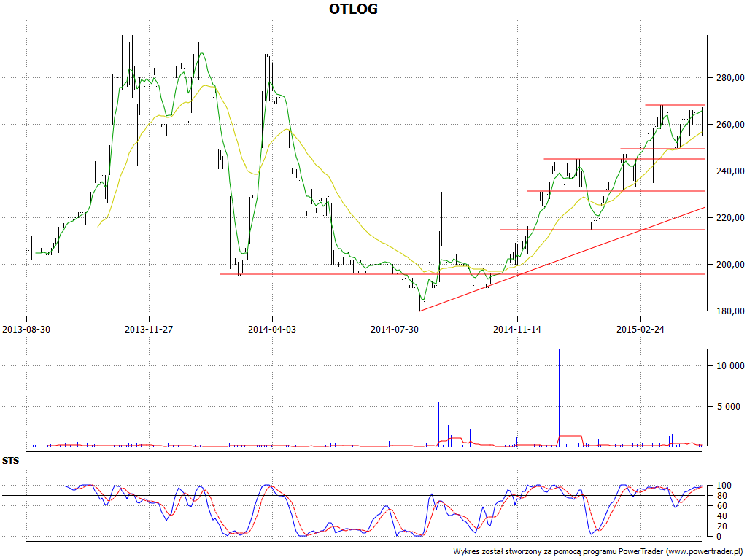Click the long red support line near 196
This screenshot has width=747, height=560.
(x=462, y=274)
